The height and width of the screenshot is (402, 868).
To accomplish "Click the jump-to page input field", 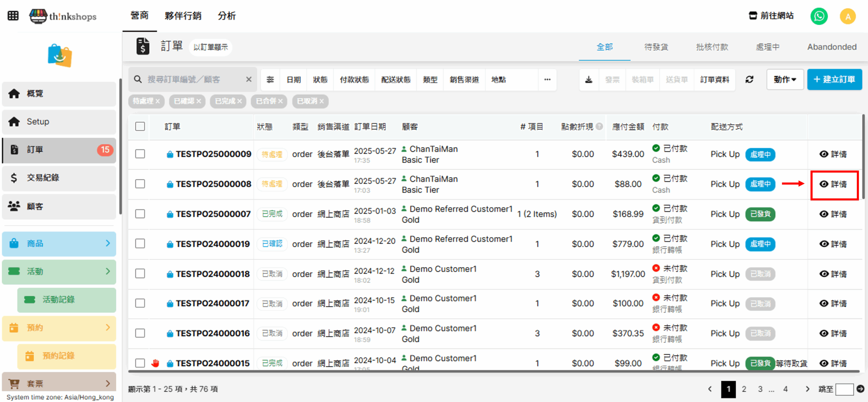I will 844,389.
